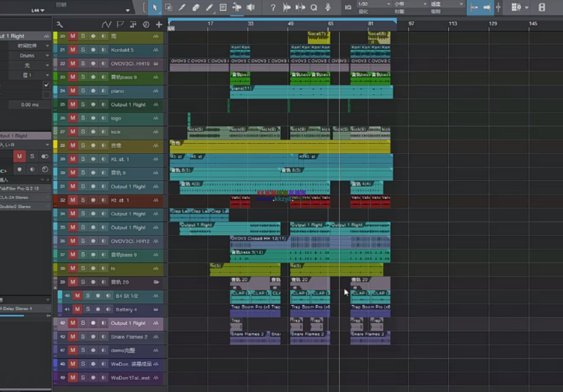
Task: Arm record on the kick track
Action: tap(93, 132)
